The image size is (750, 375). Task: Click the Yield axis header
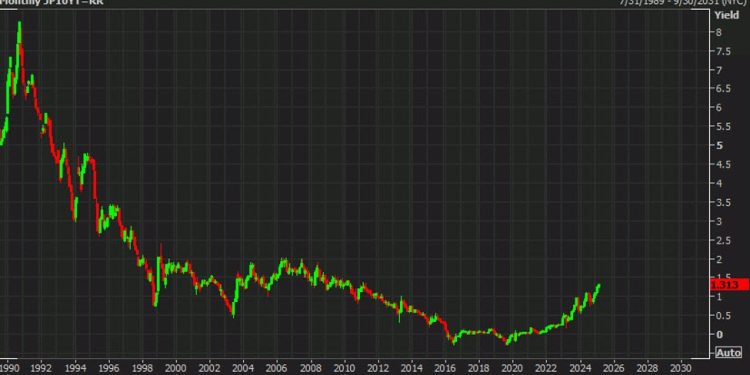pyautogui.click(x=727, y=15)
